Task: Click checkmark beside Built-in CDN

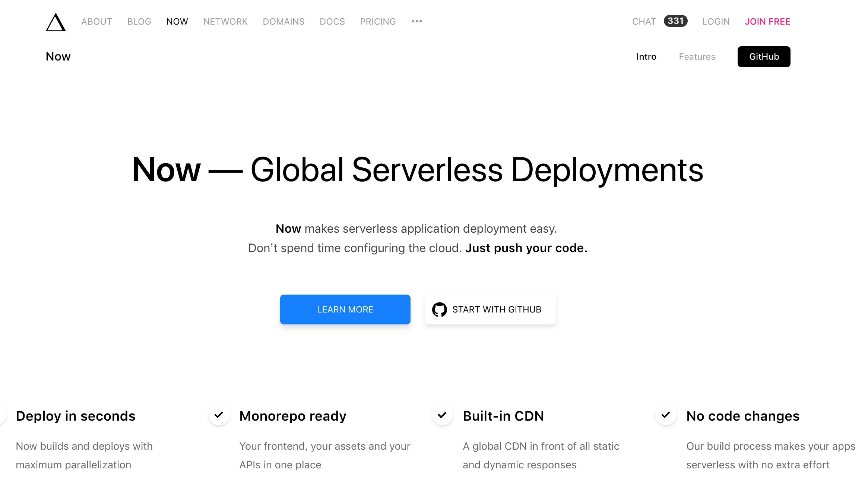Action: 442,415
